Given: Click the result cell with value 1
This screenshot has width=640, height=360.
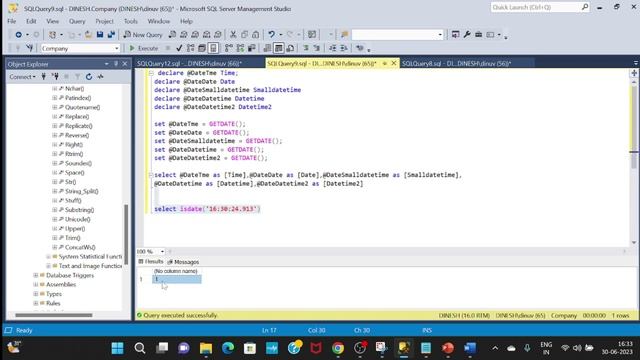Looking at the screenshot, I should [x=177, y=279].
